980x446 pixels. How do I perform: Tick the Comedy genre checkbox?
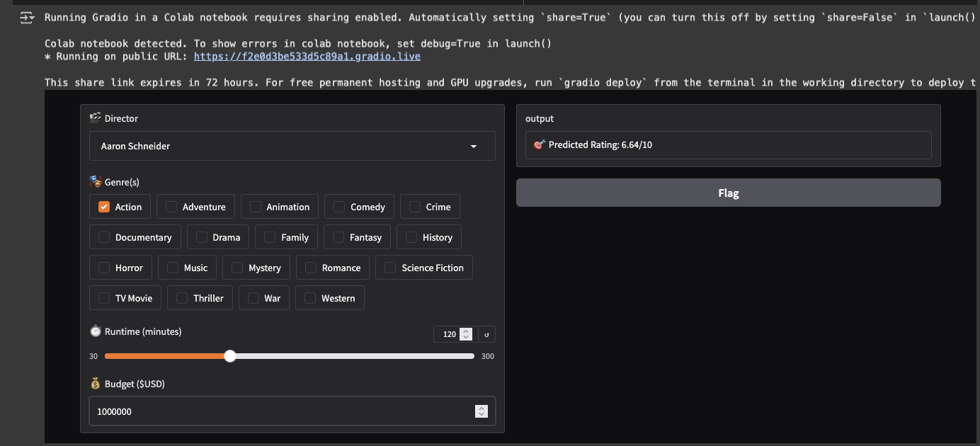[339, 207]
